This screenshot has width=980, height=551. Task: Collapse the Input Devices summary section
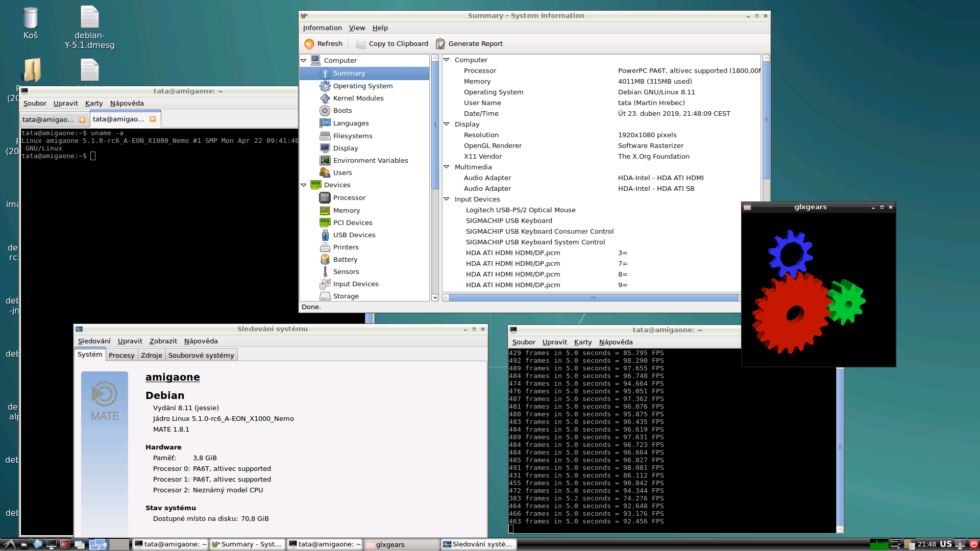(x=447, y=199)
